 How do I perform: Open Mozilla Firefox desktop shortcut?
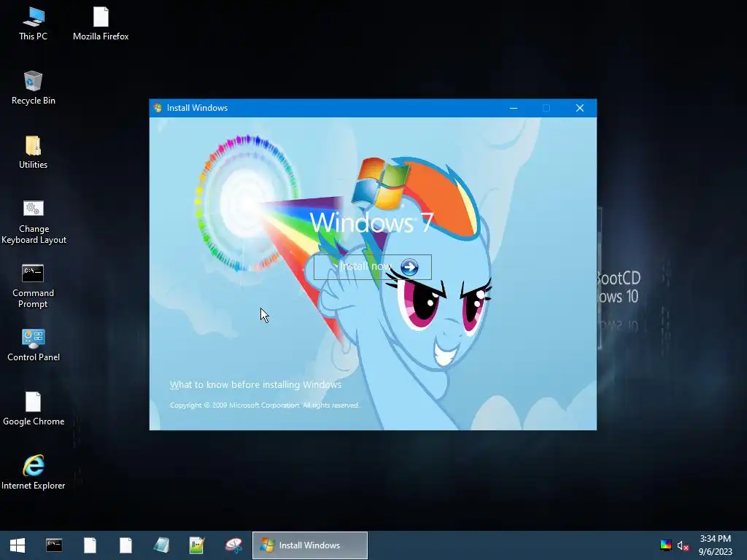[x=101, y=24]
